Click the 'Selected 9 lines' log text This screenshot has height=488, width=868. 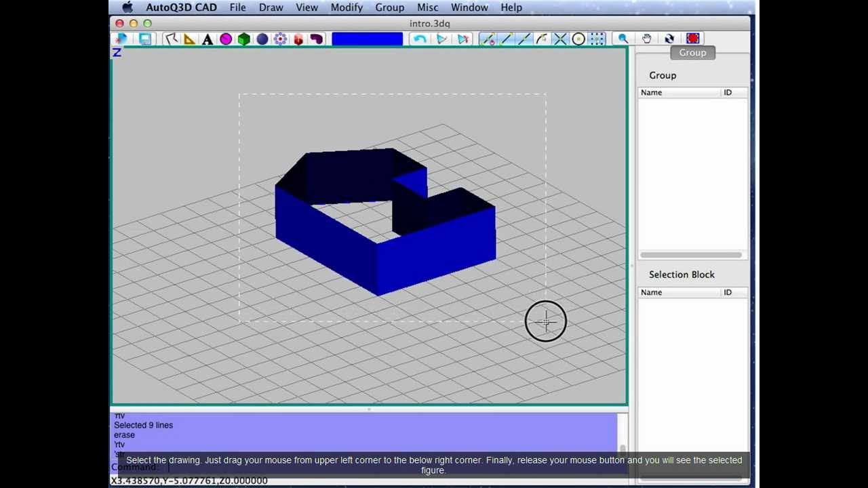point(143,425)
